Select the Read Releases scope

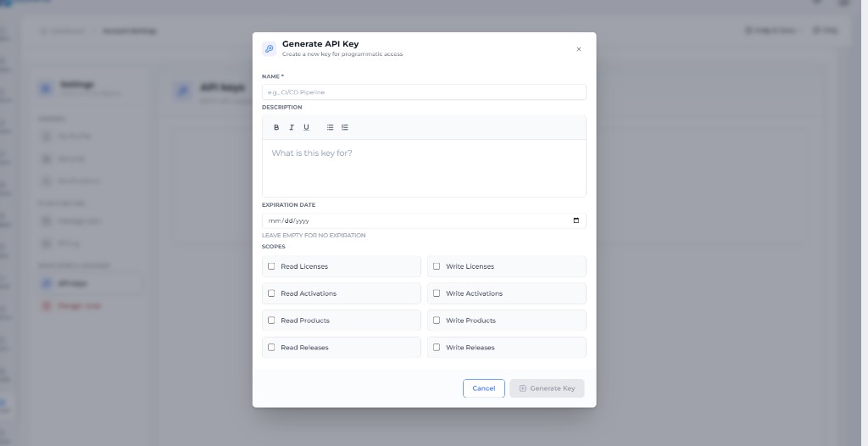tap(271, 348)
